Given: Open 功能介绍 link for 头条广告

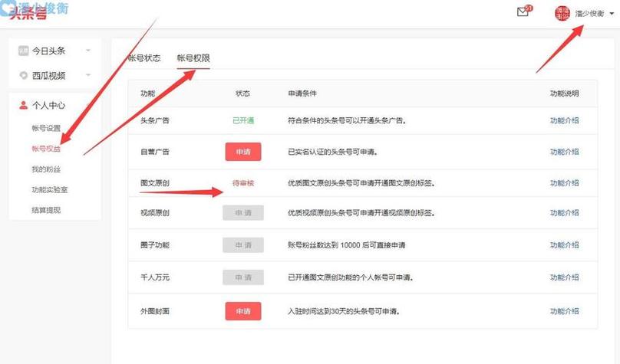Looking at the screenshot, I should [564, 120].
